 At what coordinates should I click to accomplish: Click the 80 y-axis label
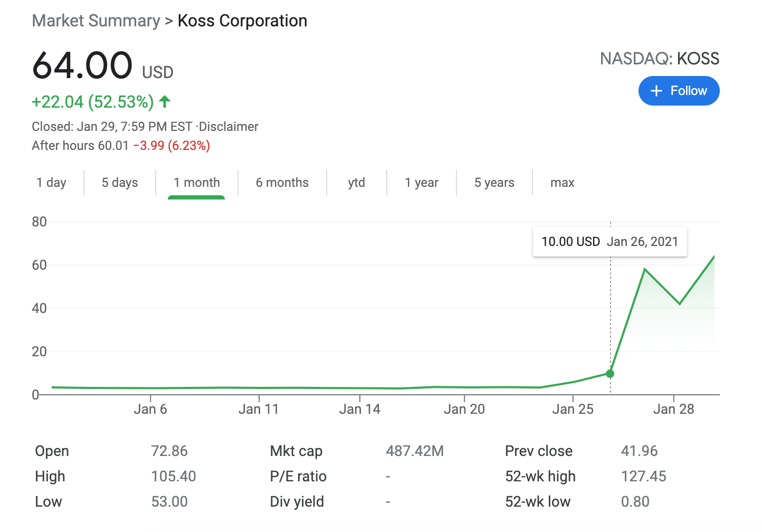(40, 222)
